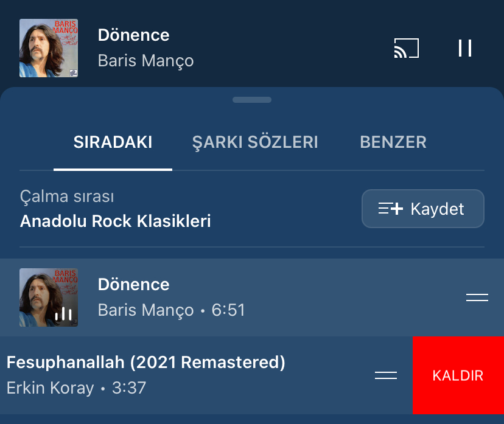Open Dönence title in mini player
504x424 pixels.
coord(134,35)
